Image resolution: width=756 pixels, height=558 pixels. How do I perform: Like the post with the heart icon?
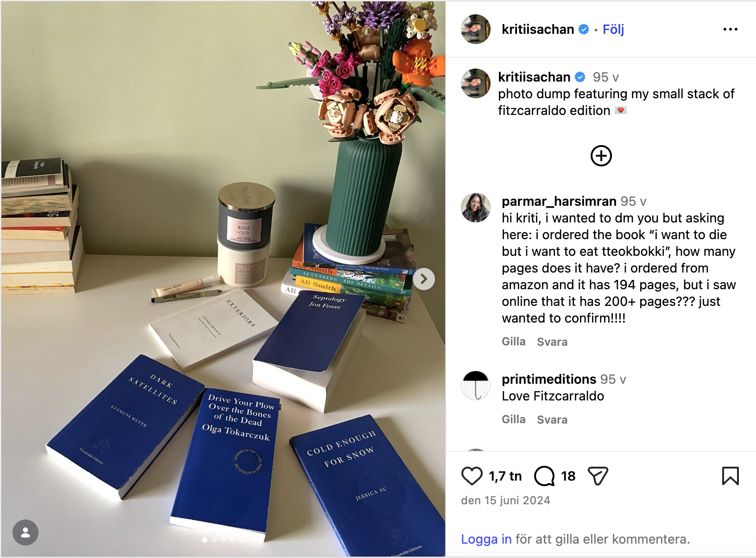472,476
